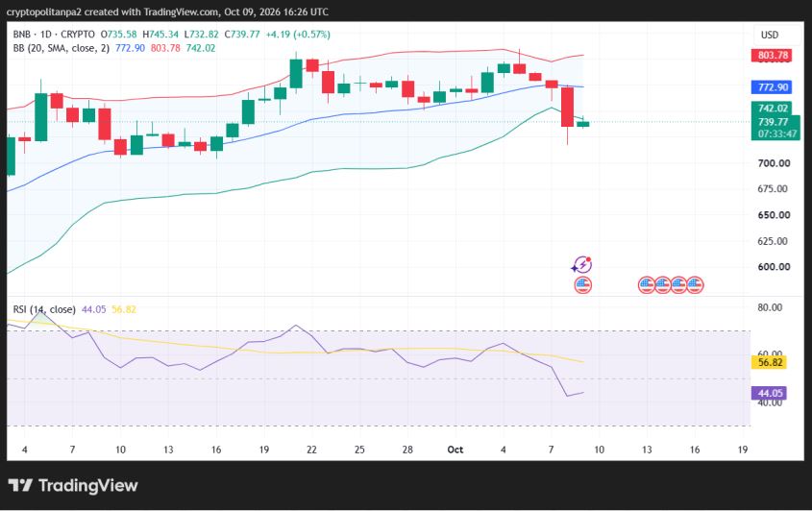Click the date label 25 on the time axis
The height and width of the screenshot is (511, 812).
coord(359,450)
